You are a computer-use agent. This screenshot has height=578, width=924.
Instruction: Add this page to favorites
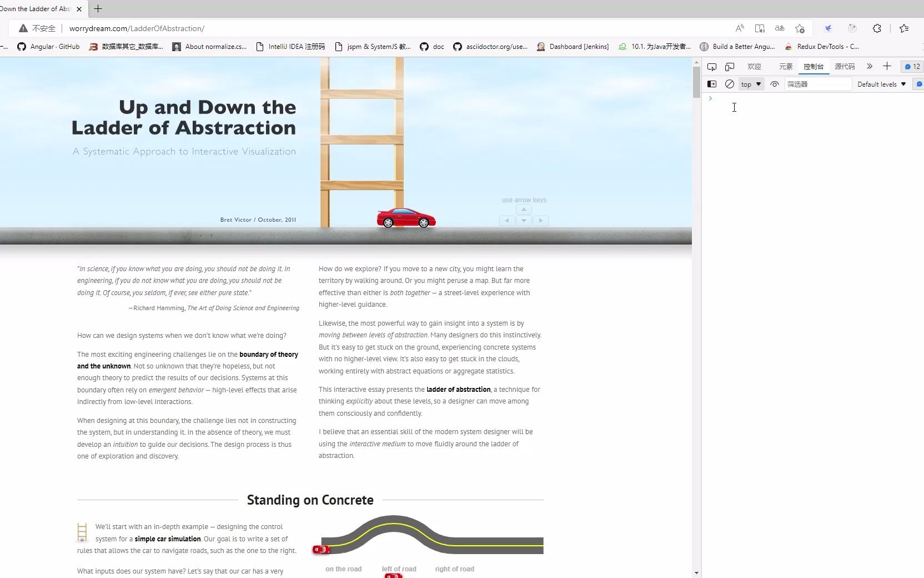800,28
